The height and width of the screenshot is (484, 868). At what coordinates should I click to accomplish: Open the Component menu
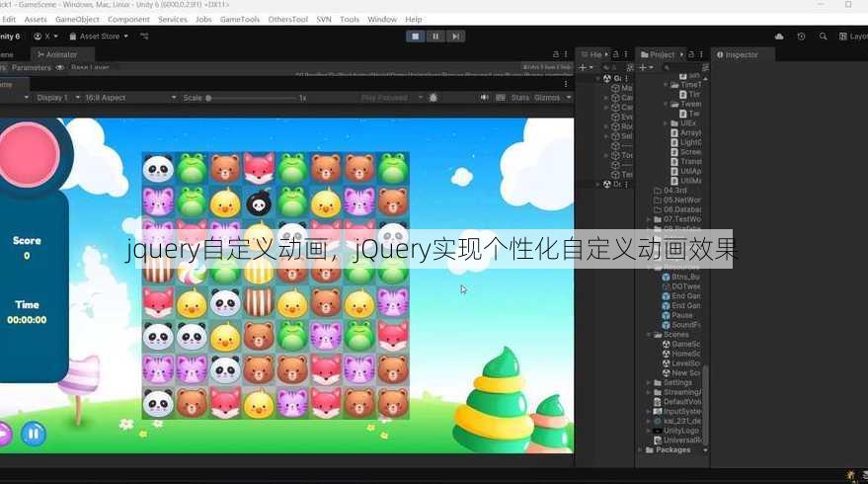coord(128,20)
